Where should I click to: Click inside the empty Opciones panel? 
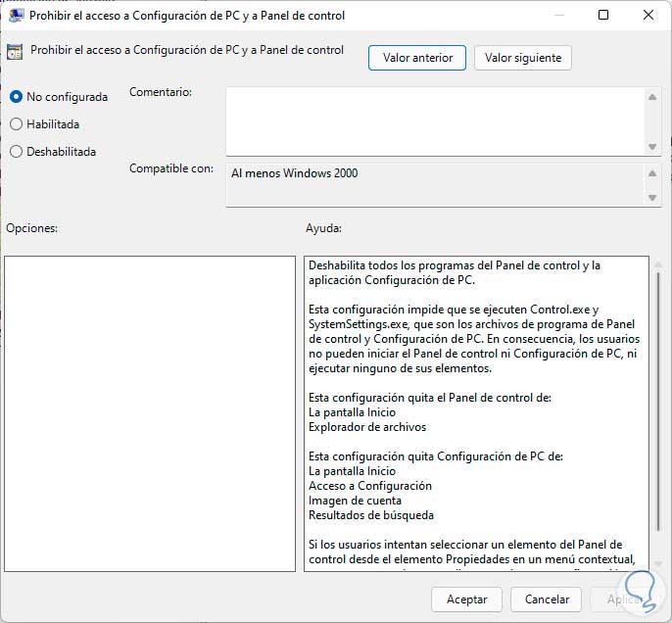(150, 413)
